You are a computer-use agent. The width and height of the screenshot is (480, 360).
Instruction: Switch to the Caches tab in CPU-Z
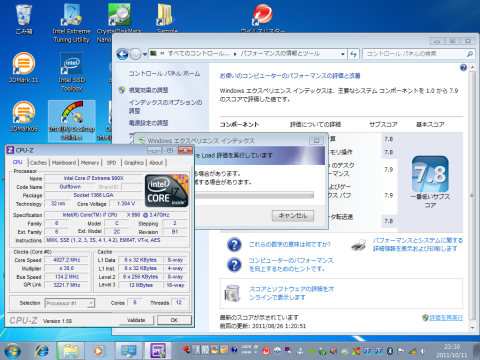tap(38, 163)
